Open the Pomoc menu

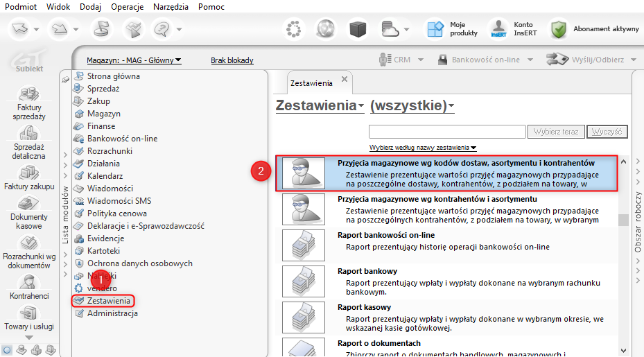coord(211,6)
